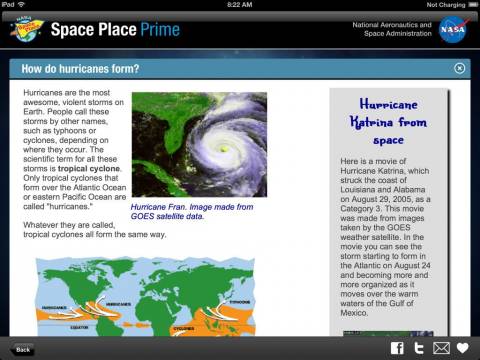The height and width of the screenshot is (360, 480).
Task: Tap the Space Place globe logo
Action: [x=27, y=29]
